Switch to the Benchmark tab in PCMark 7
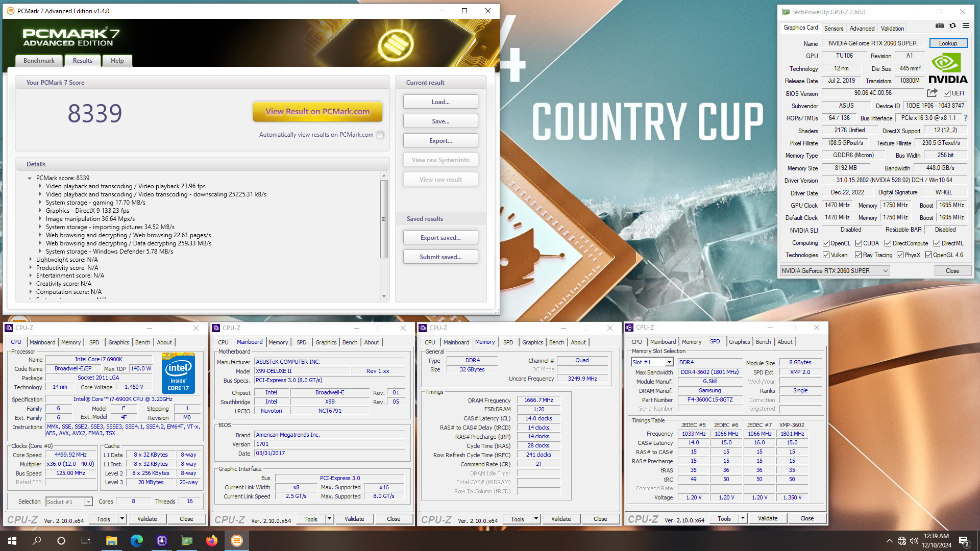Viewport: 980px width, 551px height. click(x=39, y=61)
